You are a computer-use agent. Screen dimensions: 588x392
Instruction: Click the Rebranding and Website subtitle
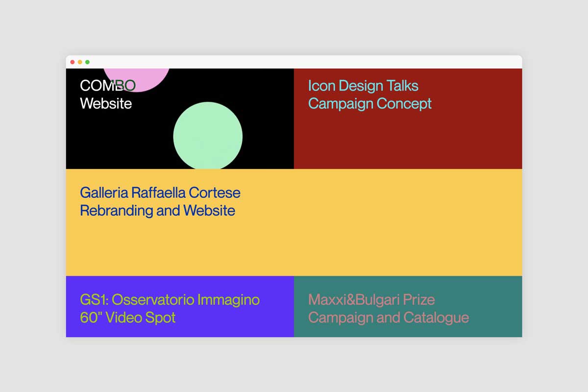(x=157, y=211)
